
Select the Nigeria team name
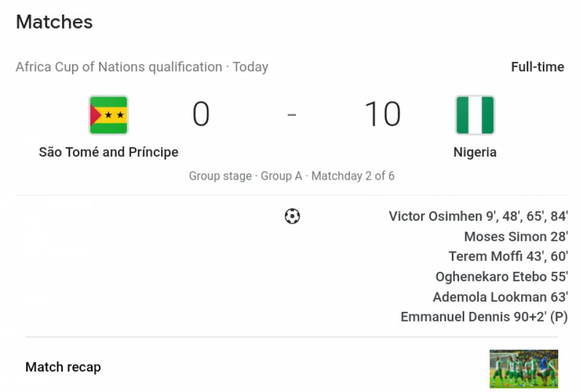[x=475, y=152]
